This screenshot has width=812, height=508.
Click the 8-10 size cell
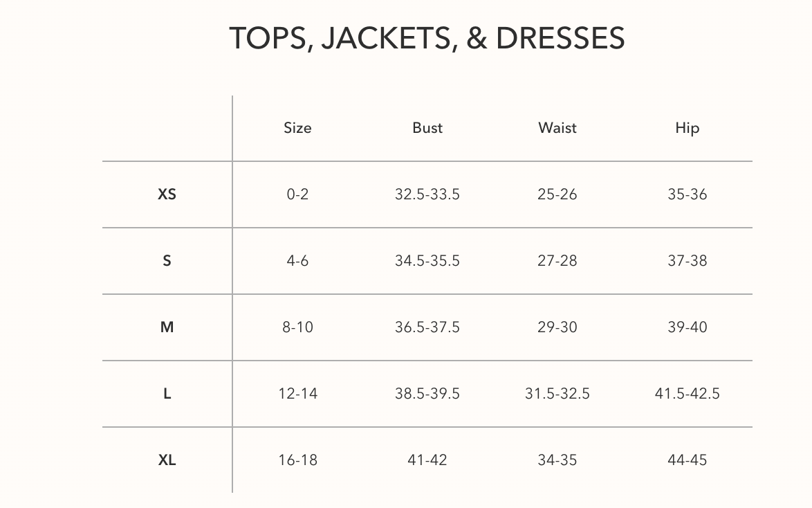pos(297,327)
